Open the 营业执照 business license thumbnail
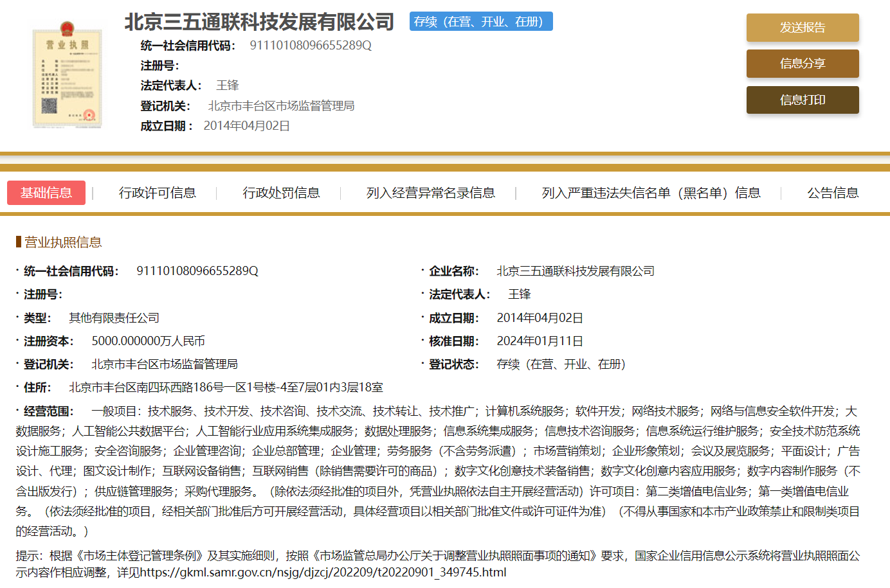Screen dimensions: 890x588 68,74
